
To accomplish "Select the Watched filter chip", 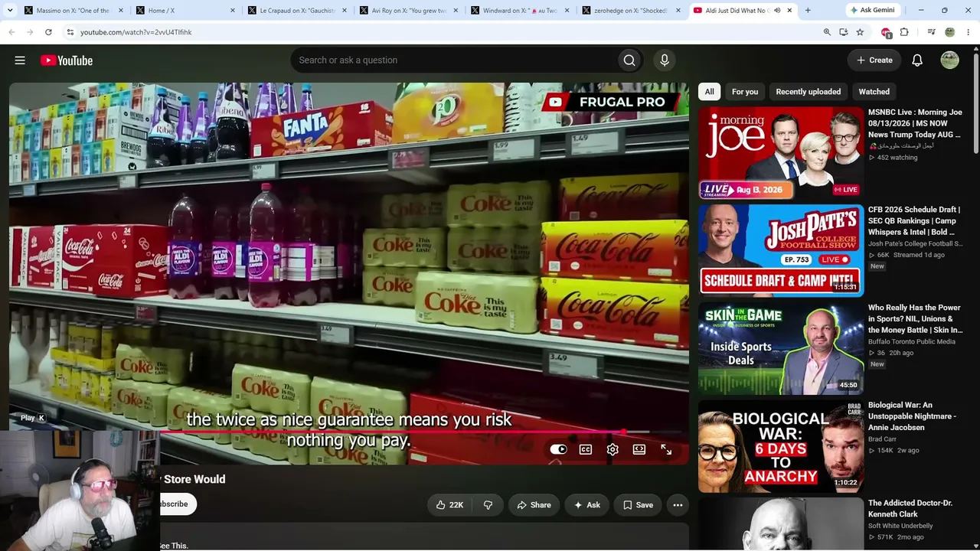I will point(874,92).
